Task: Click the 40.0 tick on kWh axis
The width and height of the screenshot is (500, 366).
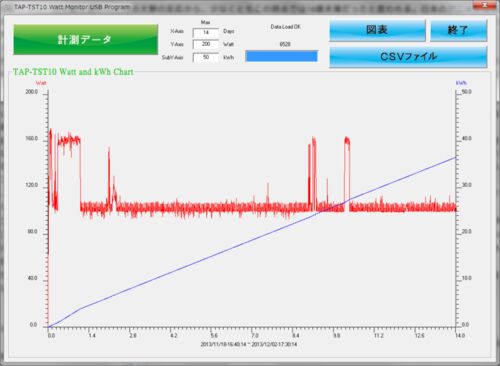Action: tap(466, 138)
